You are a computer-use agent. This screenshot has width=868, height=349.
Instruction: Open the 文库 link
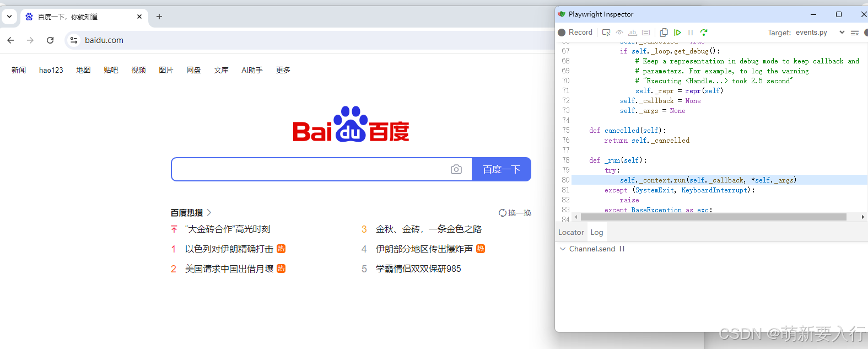221,70
